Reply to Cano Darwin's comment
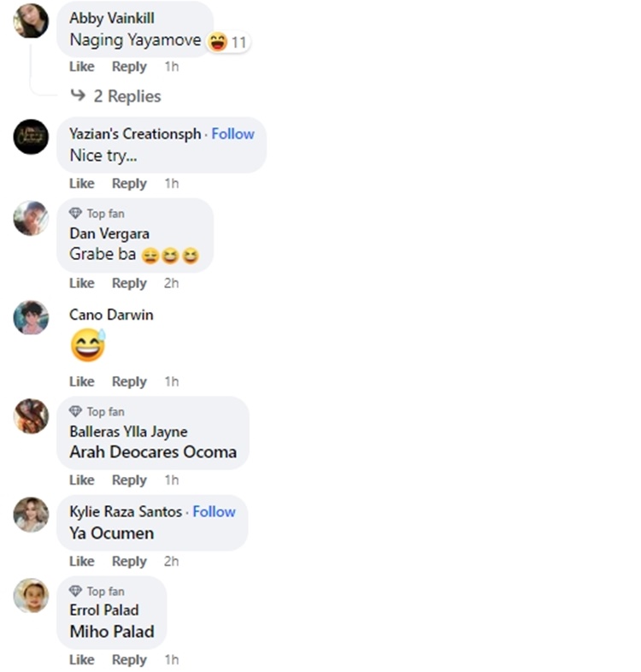Screen dimensions: 641x672 [x=129, y=381]
